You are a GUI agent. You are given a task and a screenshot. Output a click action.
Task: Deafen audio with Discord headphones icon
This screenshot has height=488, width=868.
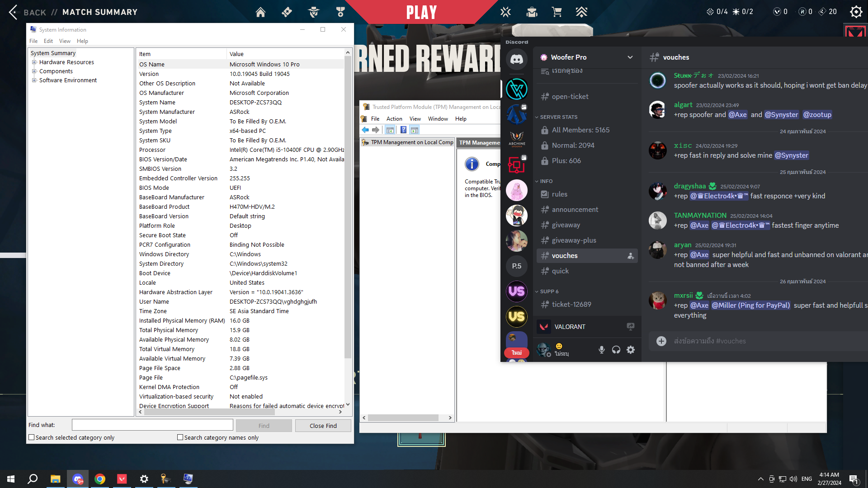click(616, 350)
